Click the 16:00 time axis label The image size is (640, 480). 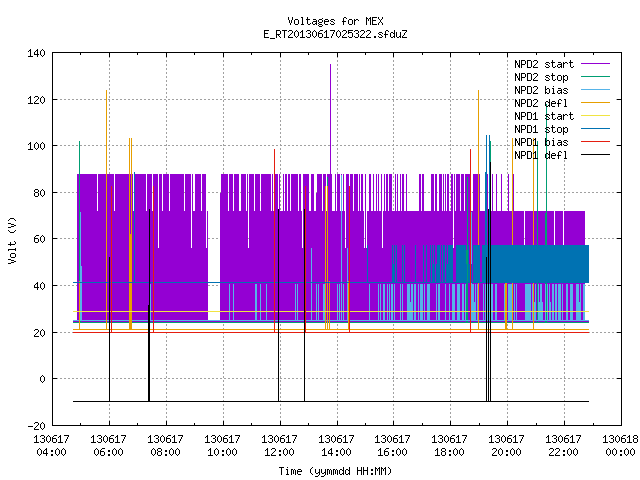[x=392, y=446]
